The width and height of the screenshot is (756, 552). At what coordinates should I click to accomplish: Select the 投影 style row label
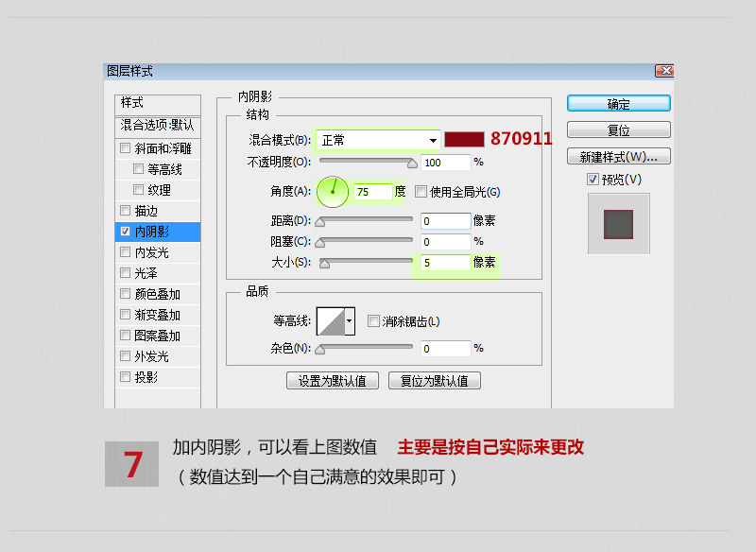pos(146,377)
